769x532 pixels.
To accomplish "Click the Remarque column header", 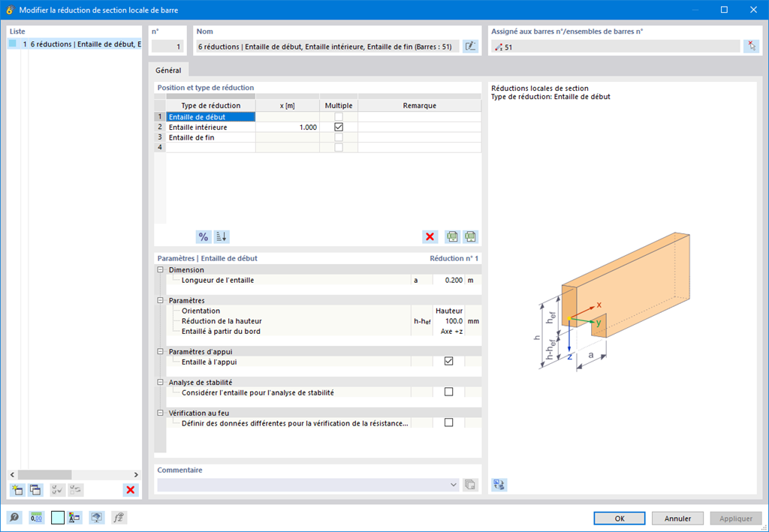I will point(419,106).
